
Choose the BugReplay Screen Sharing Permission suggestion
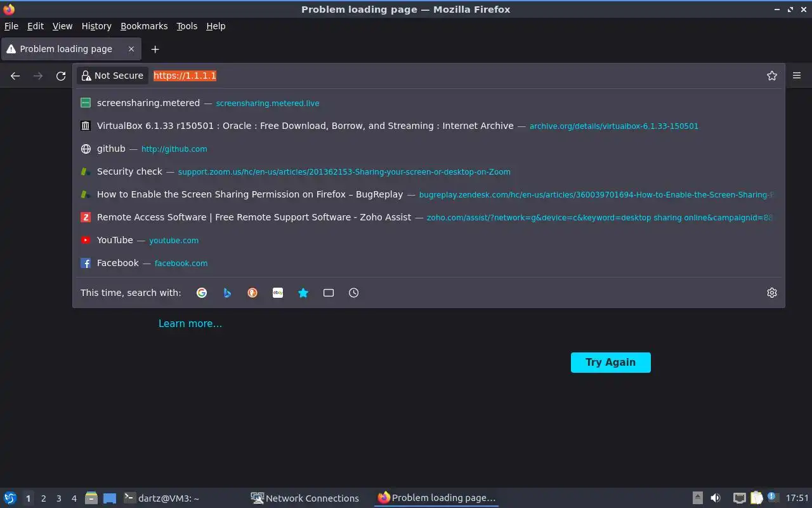pyautogui.click(x=429, y=194)
